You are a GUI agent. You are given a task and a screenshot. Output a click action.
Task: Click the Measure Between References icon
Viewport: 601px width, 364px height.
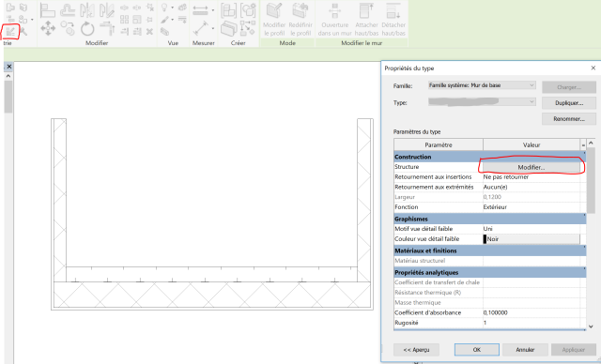(x=200, y=10)
